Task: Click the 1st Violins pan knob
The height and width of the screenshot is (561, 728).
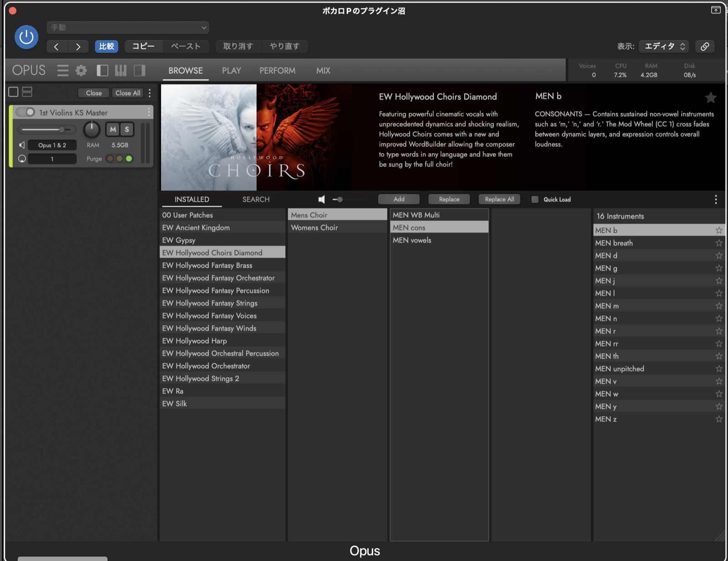Action: (x=91, y=129)
